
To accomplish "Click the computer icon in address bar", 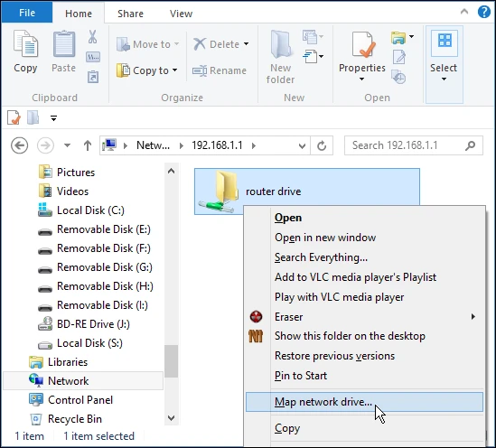I will click(109, 145).
